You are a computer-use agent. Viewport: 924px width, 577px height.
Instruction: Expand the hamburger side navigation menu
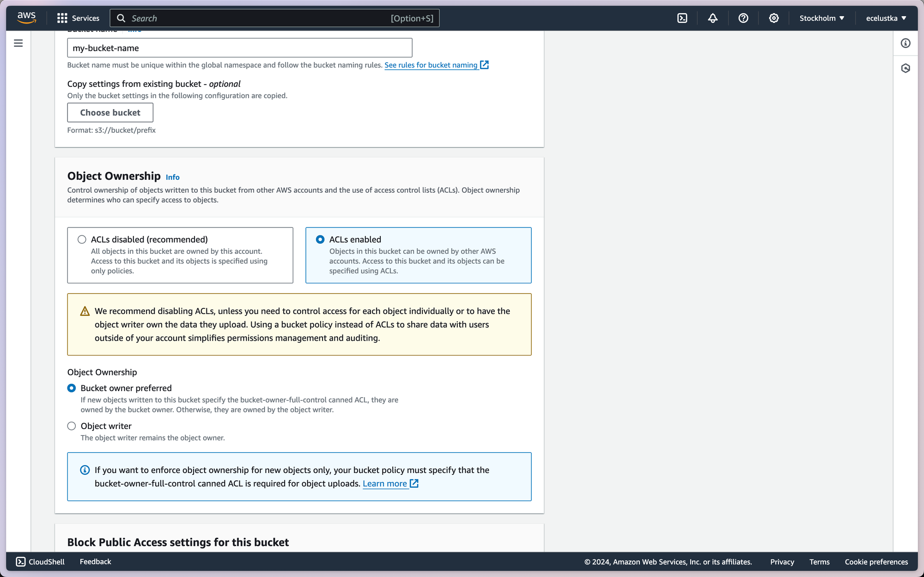point(18,43)
